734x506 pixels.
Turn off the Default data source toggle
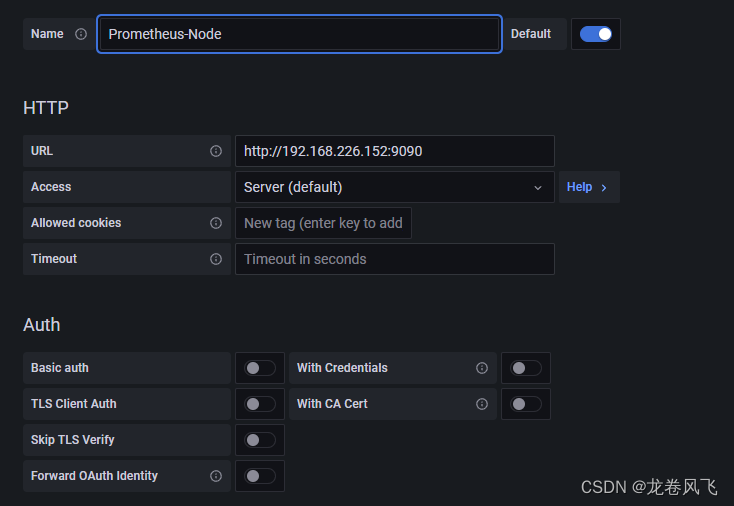click(x=595, y=34)
